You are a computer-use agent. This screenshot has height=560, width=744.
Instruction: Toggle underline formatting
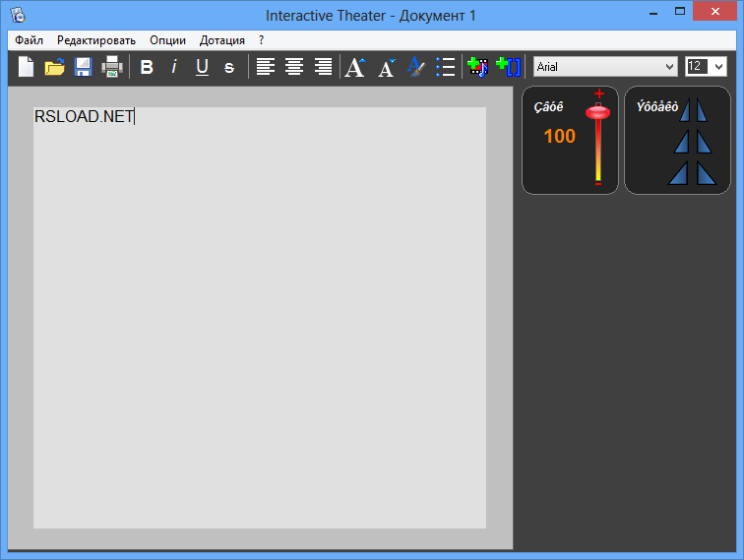(202, 67)
